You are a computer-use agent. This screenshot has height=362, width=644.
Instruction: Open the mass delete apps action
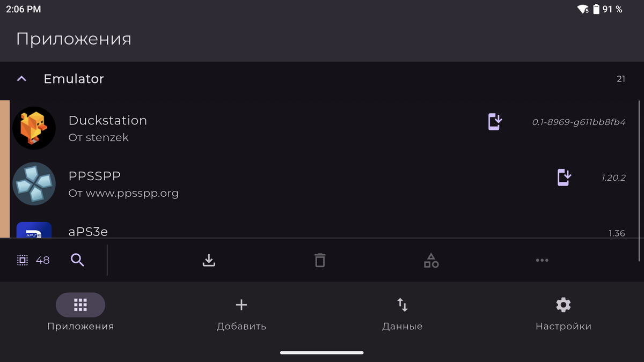(x=320, y=260)
